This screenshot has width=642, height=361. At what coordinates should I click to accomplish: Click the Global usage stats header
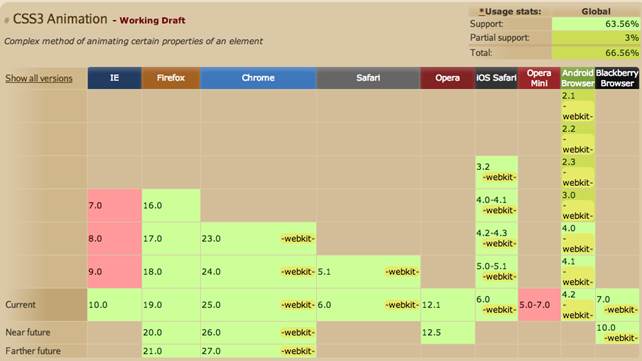click(596, 11)
